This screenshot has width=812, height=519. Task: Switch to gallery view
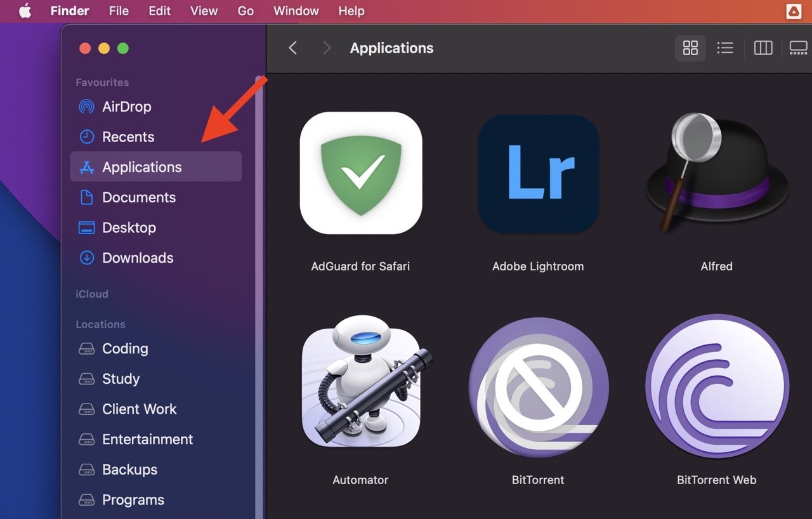pos(798,48)
